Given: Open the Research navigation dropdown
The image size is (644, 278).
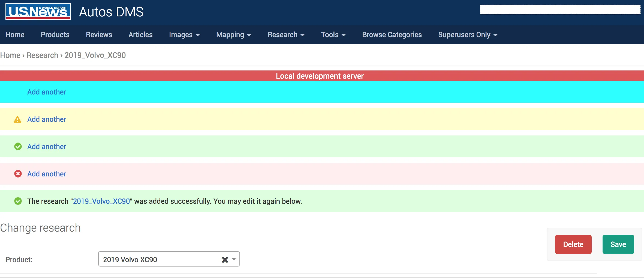Looking at the screenshot, I should pyautogui.click(x=286, y=35).
